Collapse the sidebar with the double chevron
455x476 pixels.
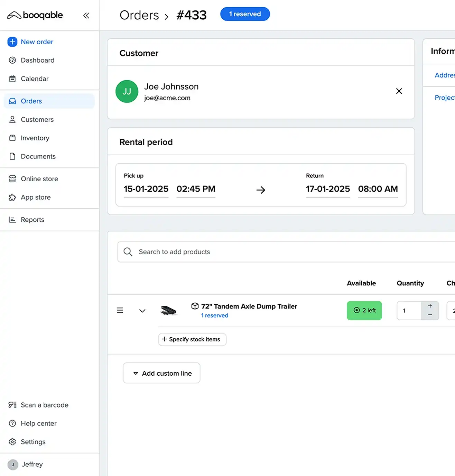click(86, 15)
